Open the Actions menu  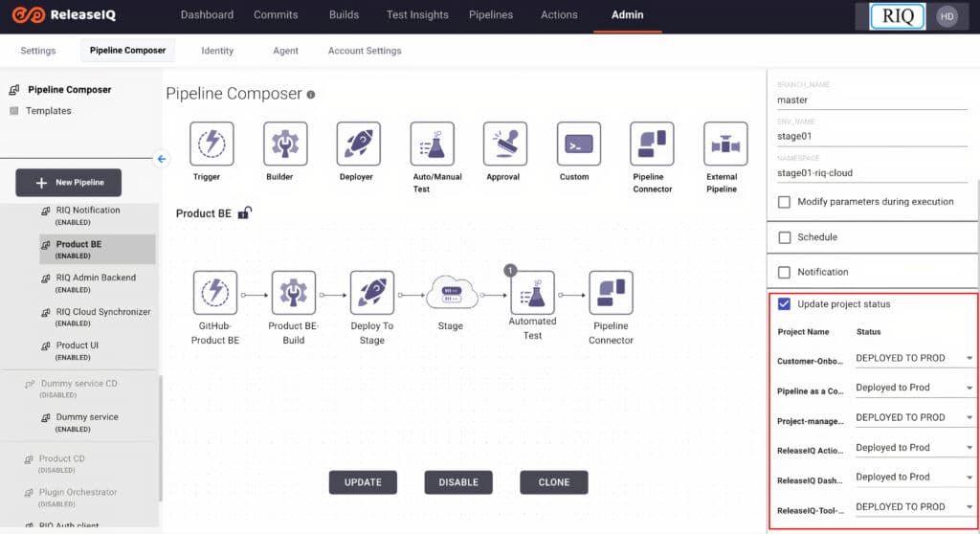[559, 15]
